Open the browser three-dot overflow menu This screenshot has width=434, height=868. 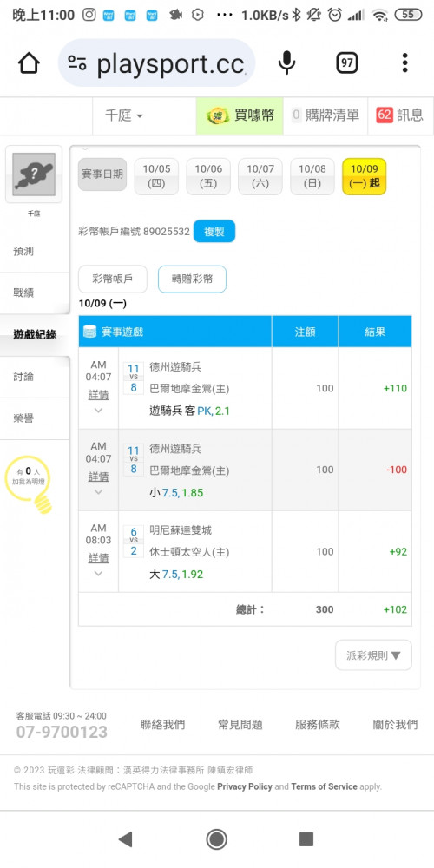pyautogui.click(x=405, y=63)
